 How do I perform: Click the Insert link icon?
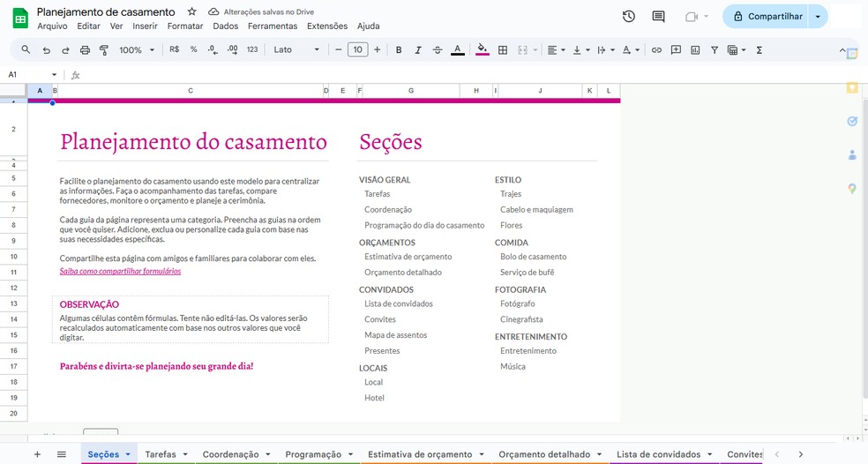click(x=656, y=50)
